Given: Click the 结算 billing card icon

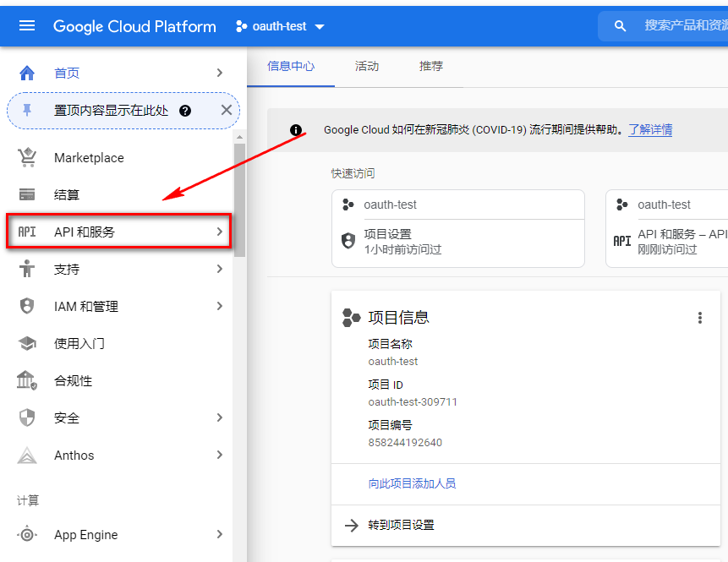Looking at the screenshot, I should (x=27, y=194).
